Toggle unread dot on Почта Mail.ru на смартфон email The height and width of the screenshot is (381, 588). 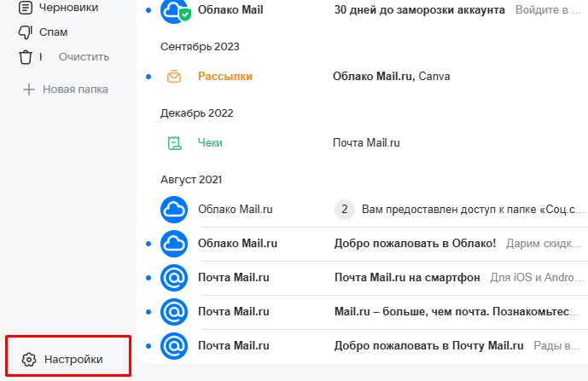click(148, 278)
